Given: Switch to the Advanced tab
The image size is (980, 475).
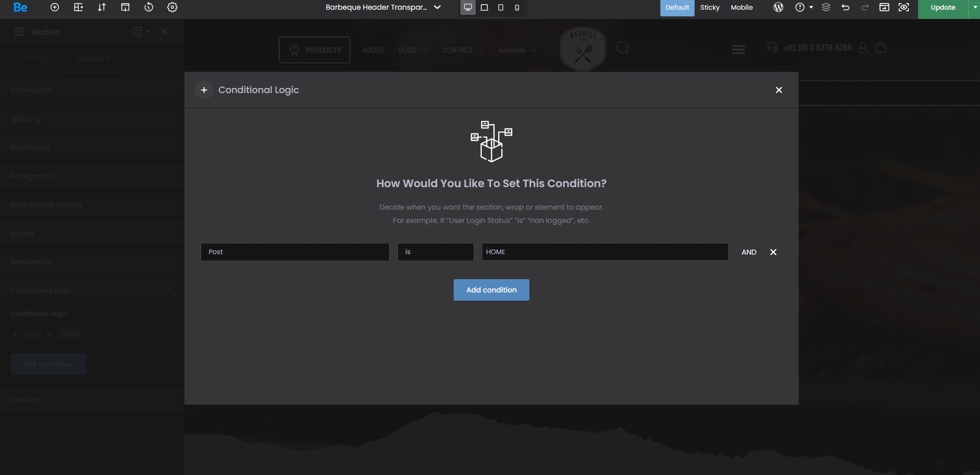Looking at the screenshot, I should pos(92,59).
